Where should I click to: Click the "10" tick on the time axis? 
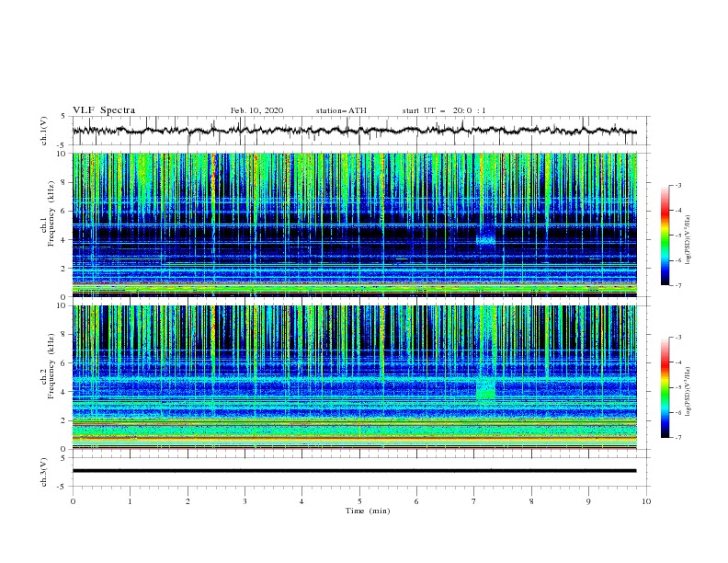coord(646,501)
